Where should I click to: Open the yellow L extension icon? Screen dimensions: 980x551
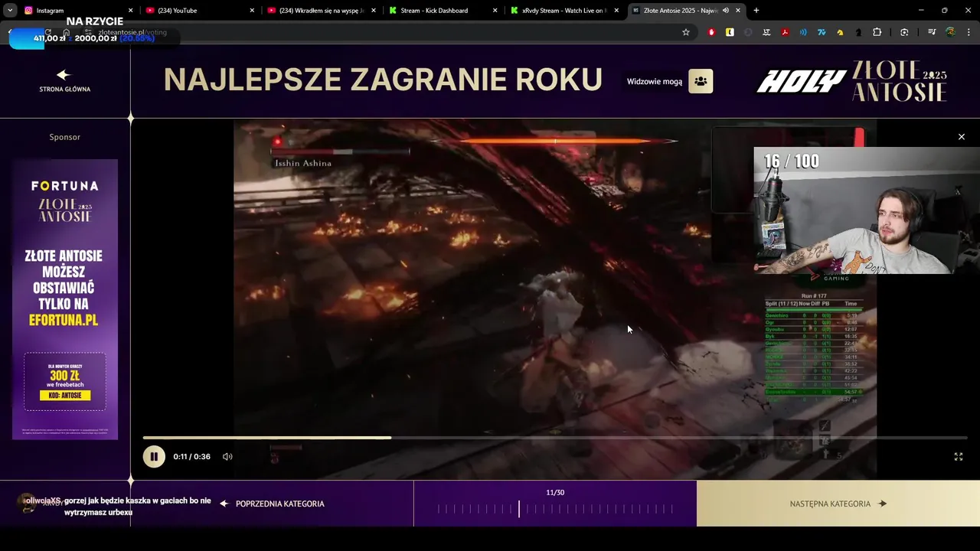730,32
